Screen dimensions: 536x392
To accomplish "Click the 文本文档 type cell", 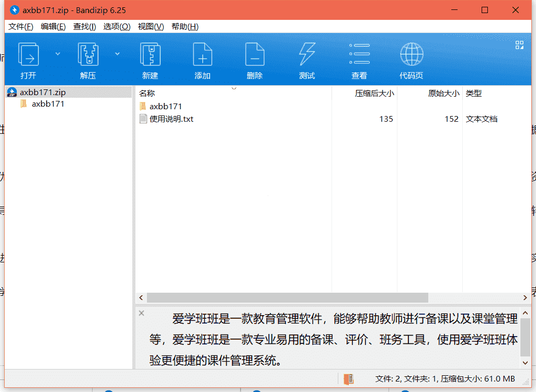I will 481,119.
